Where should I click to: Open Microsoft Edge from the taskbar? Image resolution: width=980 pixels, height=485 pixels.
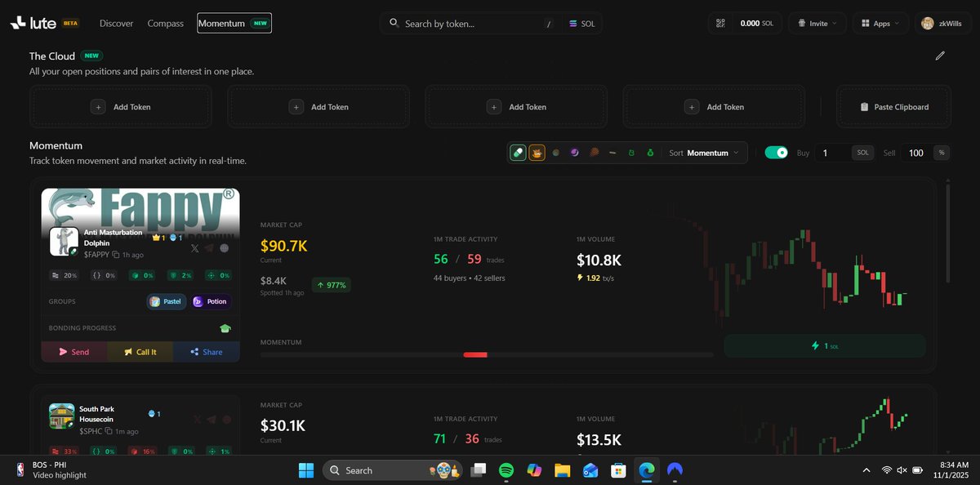[646, 470]
